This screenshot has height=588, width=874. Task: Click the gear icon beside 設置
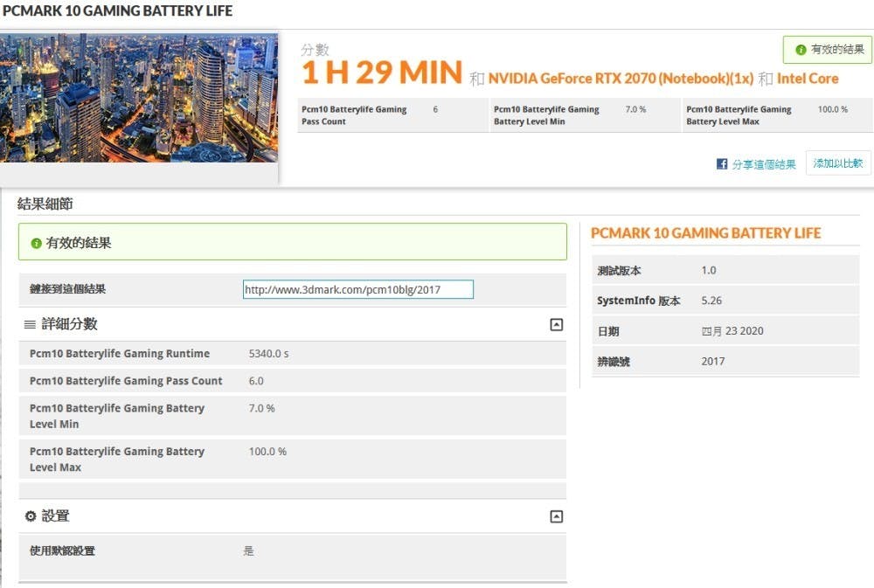[31, 516]
